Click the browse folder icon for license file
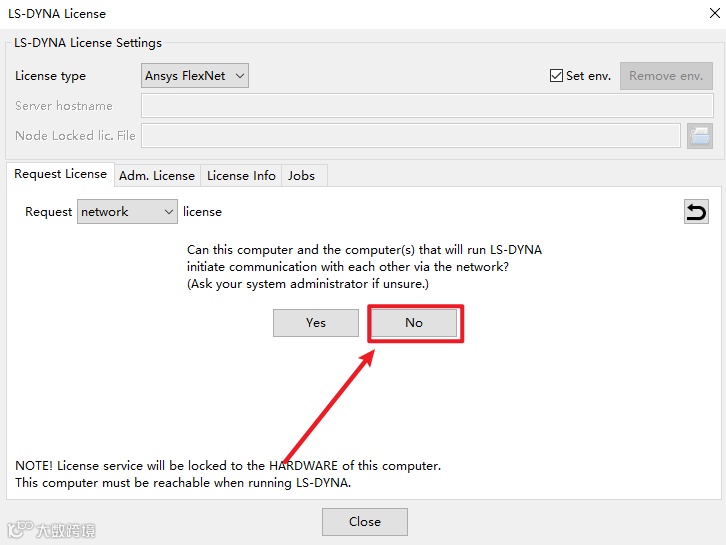Viewport: 726px width, 545px height. (x=700, y=136)
